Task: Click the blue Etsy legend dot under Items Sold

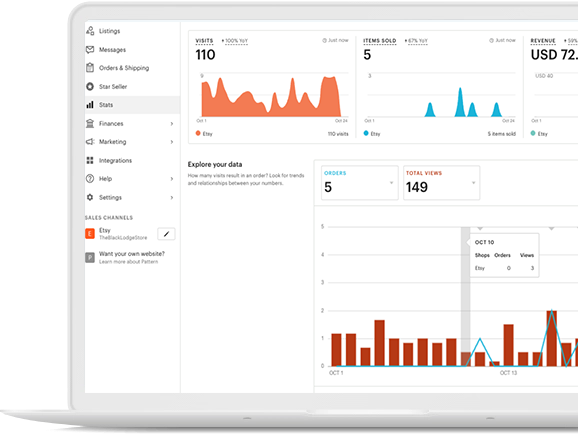Action: (x=366, y=133)
